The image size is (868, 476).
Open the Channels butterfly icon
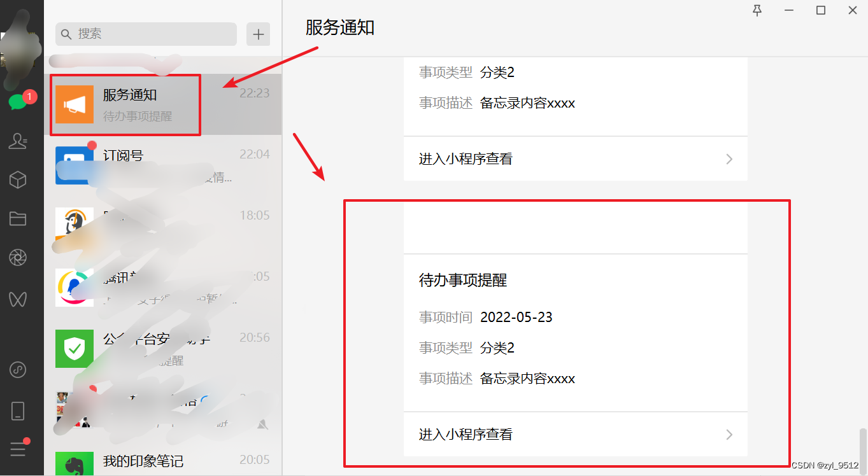click(18, 298)
